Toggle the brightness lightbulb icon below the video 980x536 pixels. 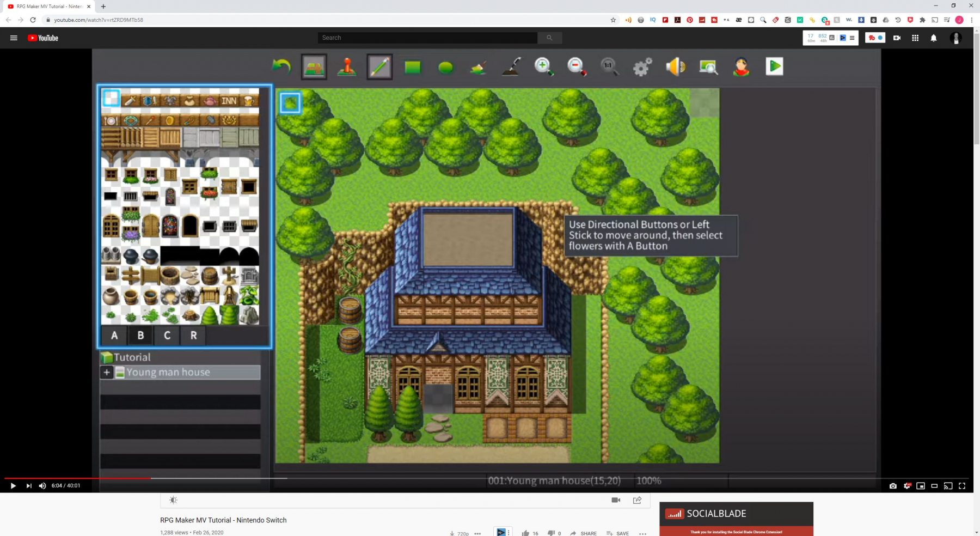pos(173,500)
